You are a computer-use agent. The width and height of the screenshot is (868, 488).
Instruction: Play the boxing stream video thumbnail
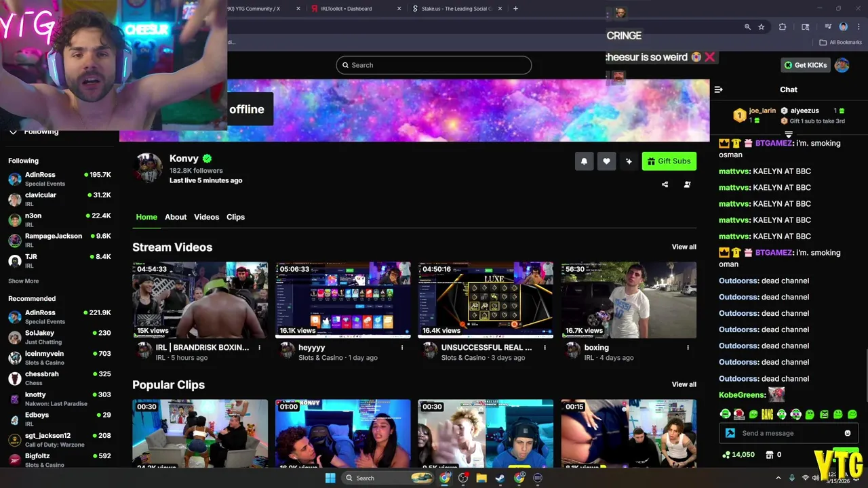(629, 300)
